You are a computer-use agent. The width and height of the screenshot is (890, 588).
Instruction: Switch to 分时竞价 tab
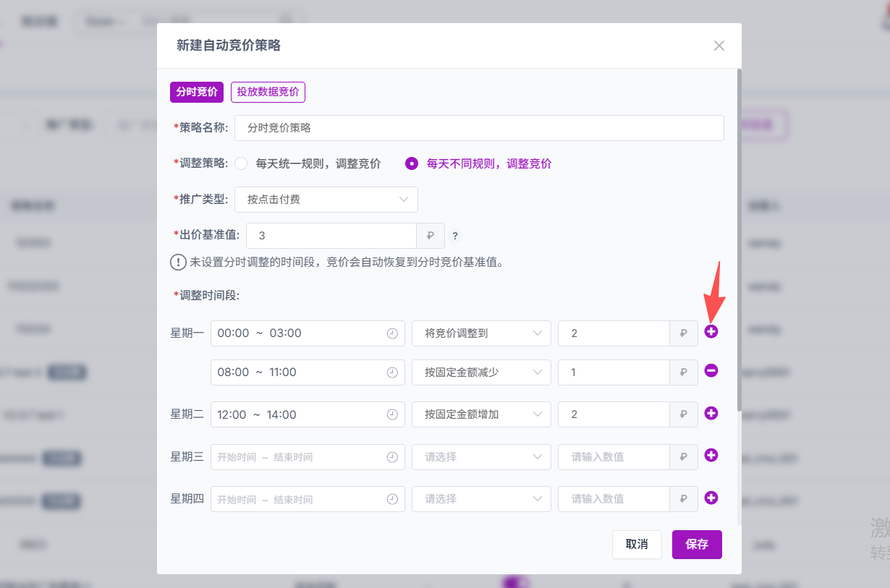(197, 92)
